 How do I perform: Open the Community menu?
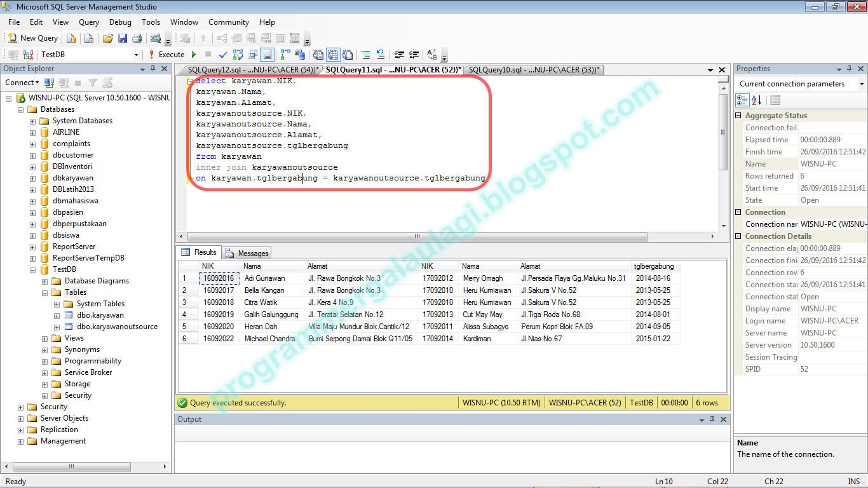[228, 22]
